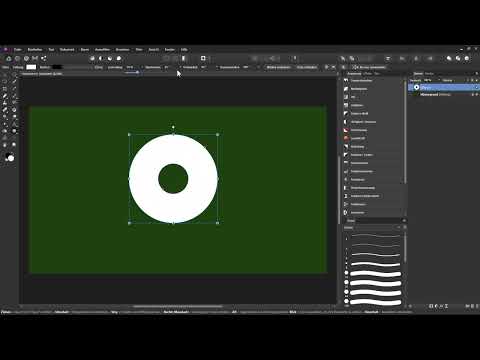Image resolution: width=480 pixels, height=360 pixels.
Task: Click the white Füllung colour swatch
Action: [x=31, y=67]
